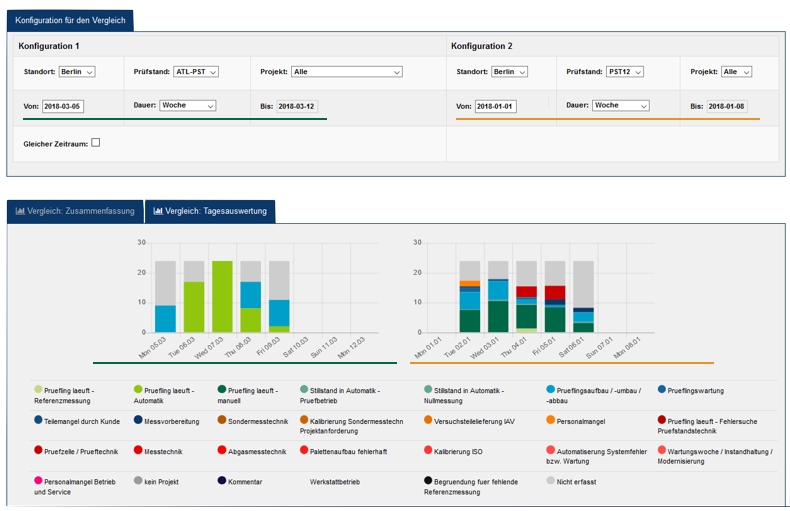Toggle legend entry Abgasmesstechnik
790x511 pixels.
pos(252,451)
